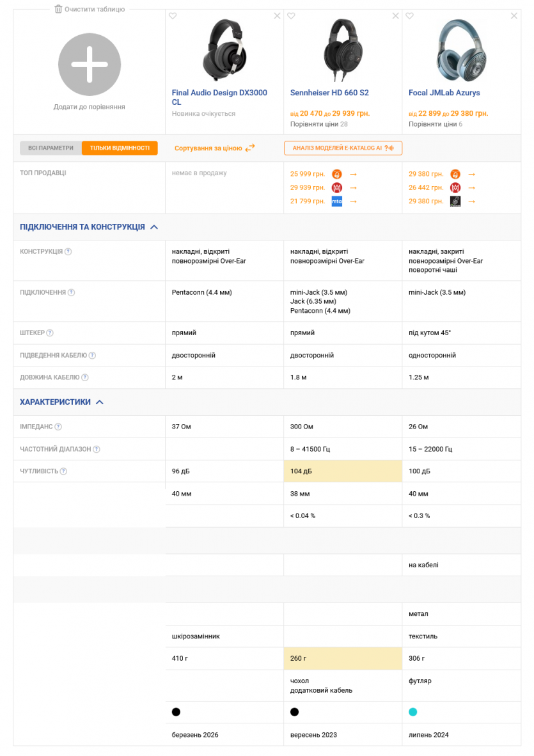
Task: Open help icon beside Чутливість
Action: 63,471
